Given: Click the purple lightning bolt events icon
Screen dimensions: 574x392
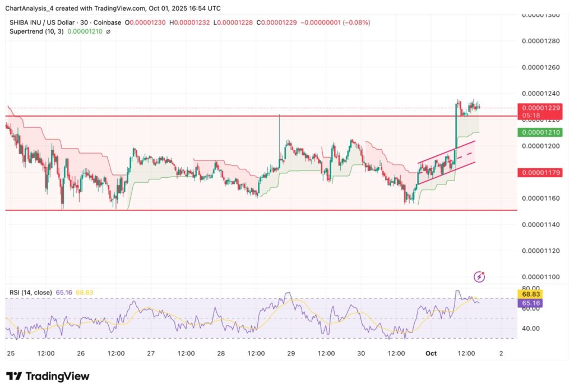Looking at the screenshot, I should click(x=479, y=276).
